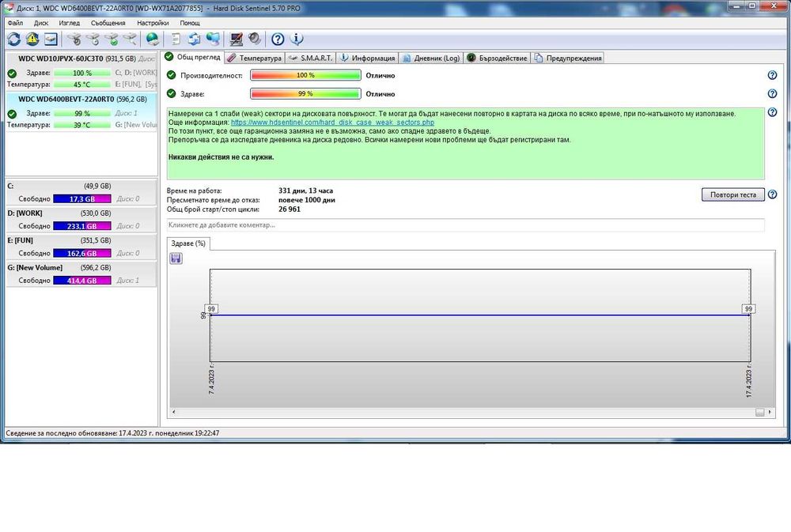
Task: Open the Файл menu
Action: click(15, 23)
